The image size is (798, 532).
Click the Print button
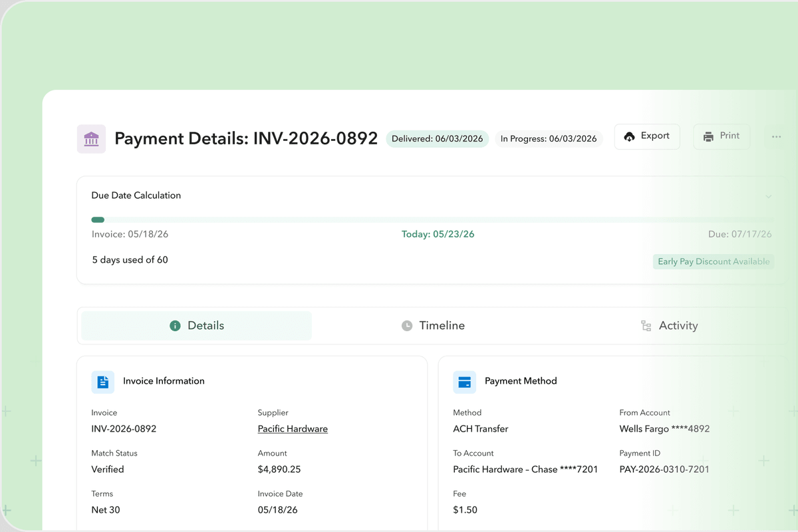[722, 136]
